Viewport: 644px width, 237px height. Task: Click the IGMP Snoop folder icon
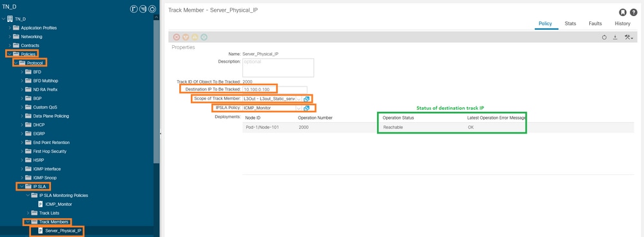28,178
